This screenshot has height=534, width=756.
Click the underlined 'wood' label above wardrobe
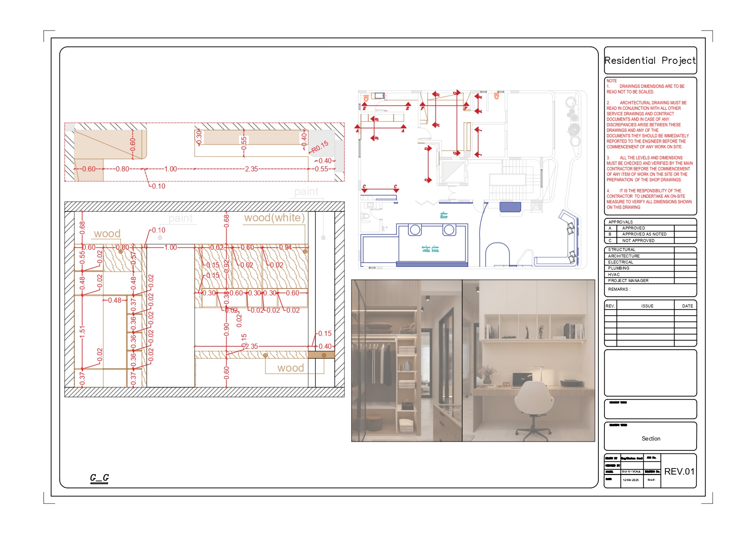pyautogui.click(x=107, y=234)
